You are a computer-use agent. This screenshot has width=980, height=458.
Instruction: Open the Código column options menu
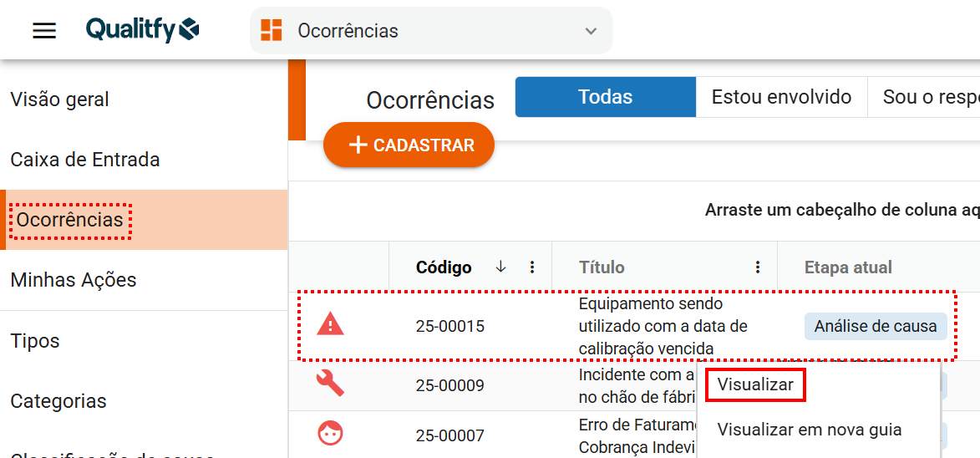point(532,267)
